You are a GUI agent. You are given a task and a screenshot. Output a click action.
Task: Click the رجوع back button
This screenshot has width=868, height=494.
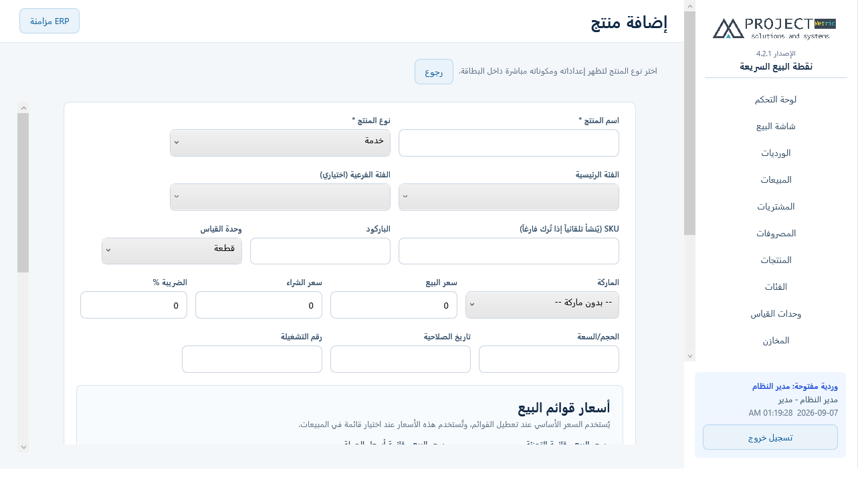[x=434, y=72]
